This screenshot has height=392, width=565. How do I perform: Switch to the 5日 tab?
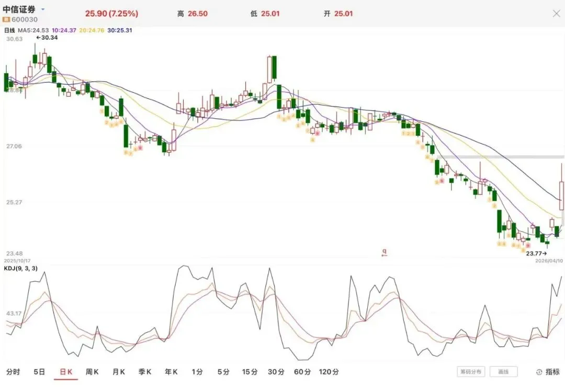pos(39,372)
